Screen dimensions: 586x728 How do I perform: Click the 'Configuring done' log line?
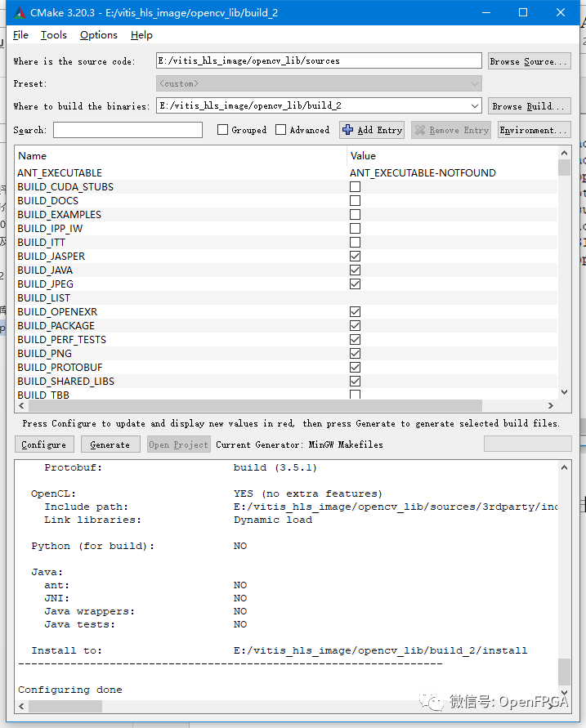click(x=70, y=690)
